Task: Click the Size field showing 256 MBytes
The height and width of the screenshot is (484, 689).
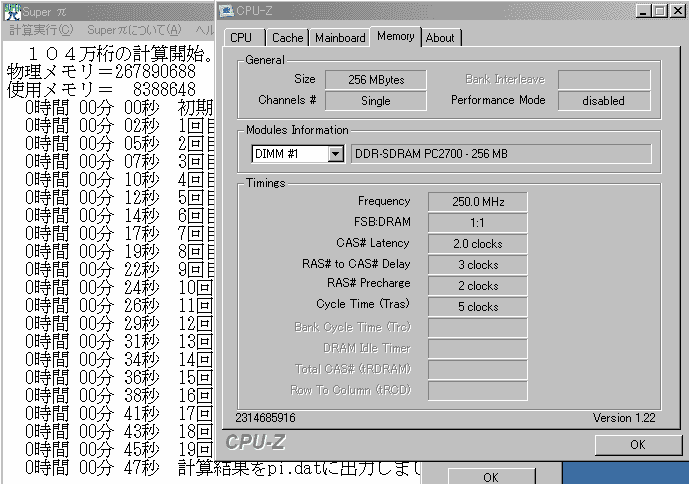Action: tap(376, 79)
